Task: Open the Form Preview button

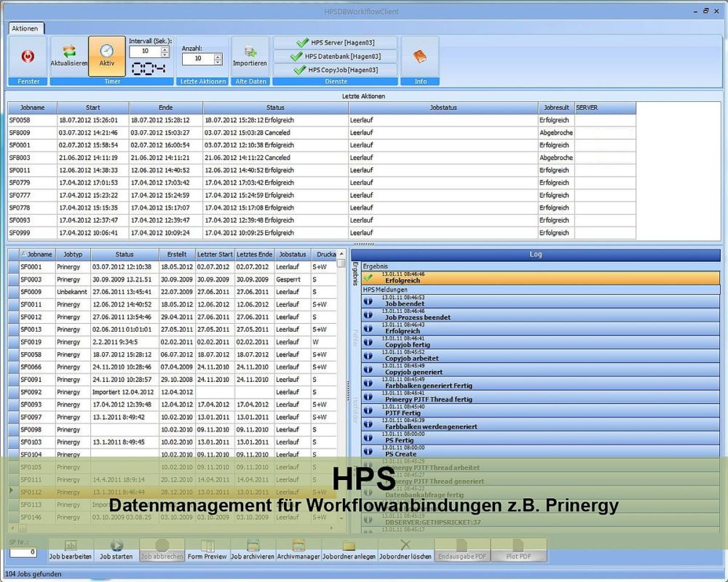Action: [207, 550]
